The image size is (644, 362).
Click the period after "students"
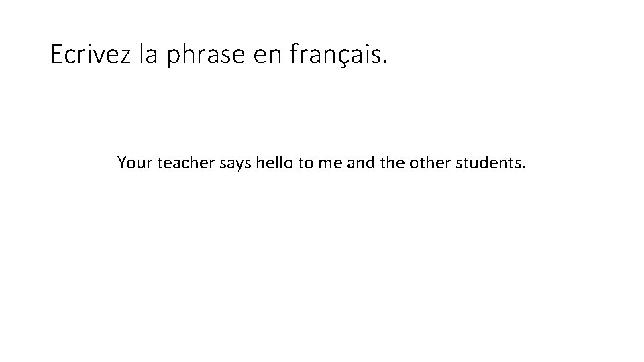(523, 167)
